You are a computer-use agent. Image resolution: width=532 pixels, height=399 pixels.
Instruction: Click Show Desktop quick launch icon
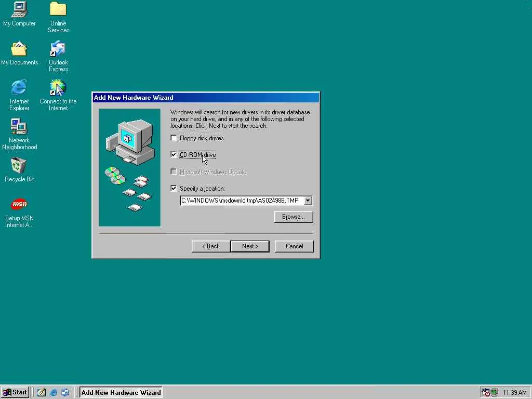pos(42,393)
